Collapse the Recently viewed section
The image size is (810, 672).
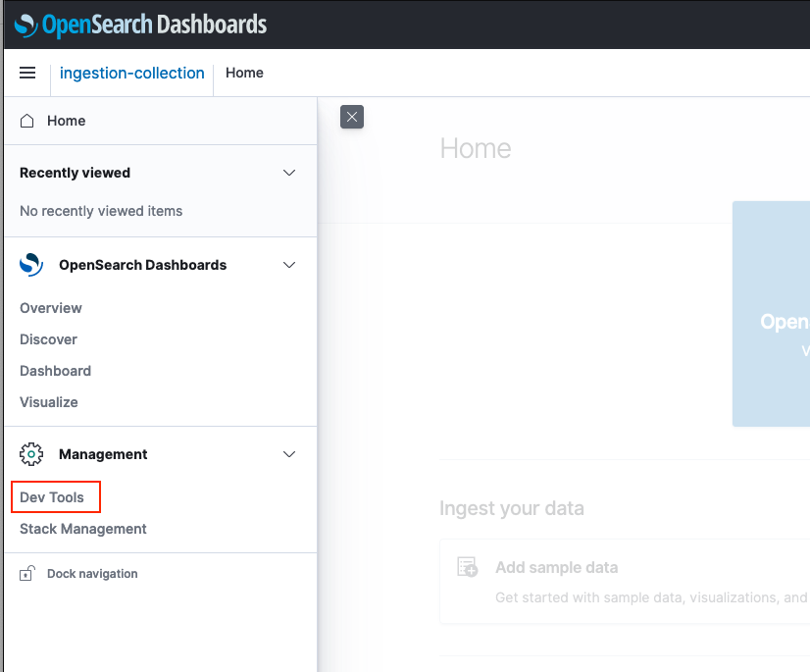pyautogui.click(x=289, y=173)
